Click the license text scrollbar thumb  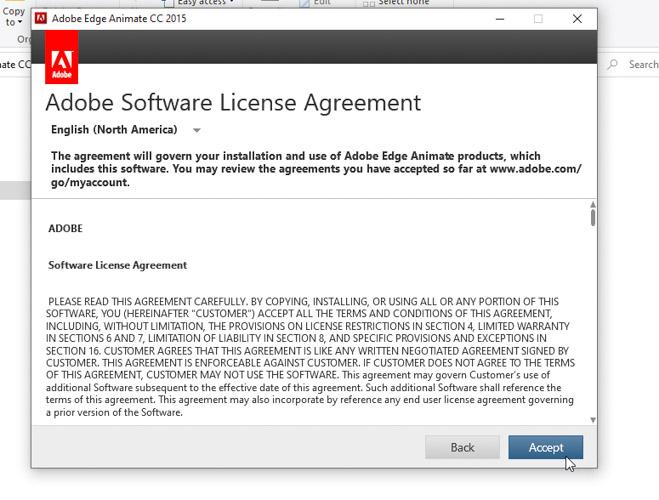[x=592, y=216]
